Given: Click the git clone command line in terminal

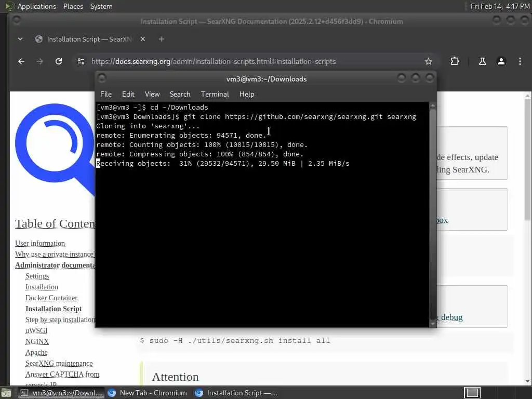Looking at the screenshot, I should (256, 117).
